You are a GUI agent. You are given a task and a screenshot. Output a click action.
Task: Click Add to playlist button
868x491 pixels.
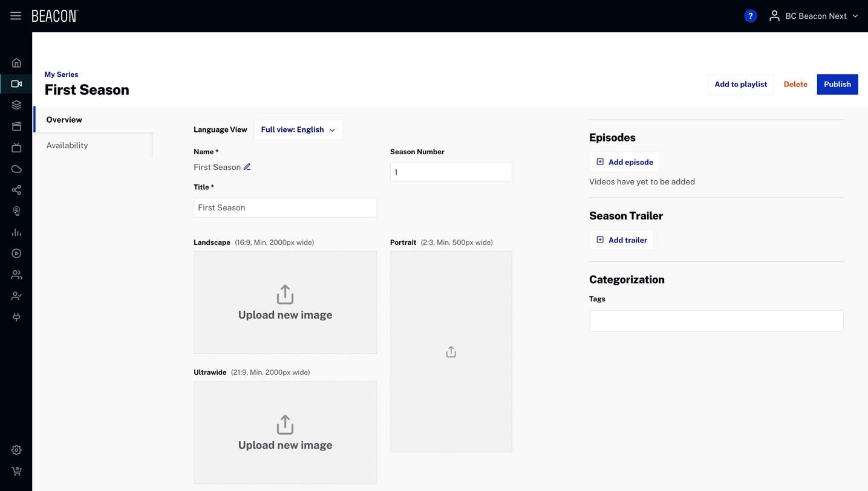click(x=740, y=85)
